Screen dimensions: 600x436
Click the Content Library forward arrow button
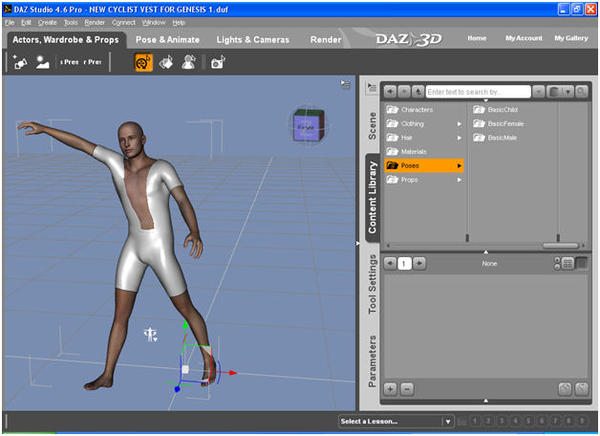click(x=404, y=91)
